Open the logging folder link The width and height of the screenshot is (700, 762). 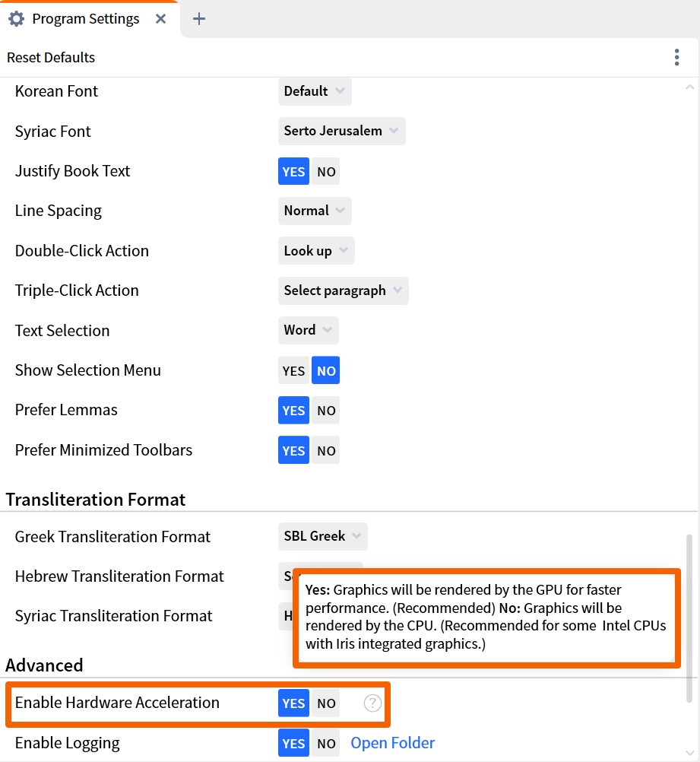click(x=392, y=743)
